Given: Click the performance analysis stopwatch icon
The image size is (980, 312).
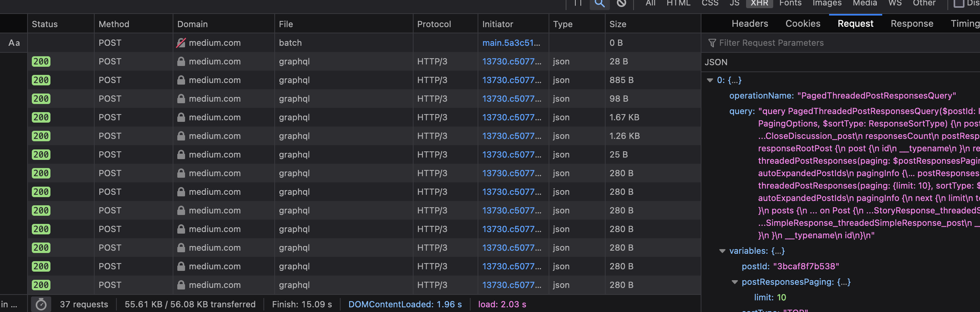Looking at the screenshot, I should coord(41,304).
